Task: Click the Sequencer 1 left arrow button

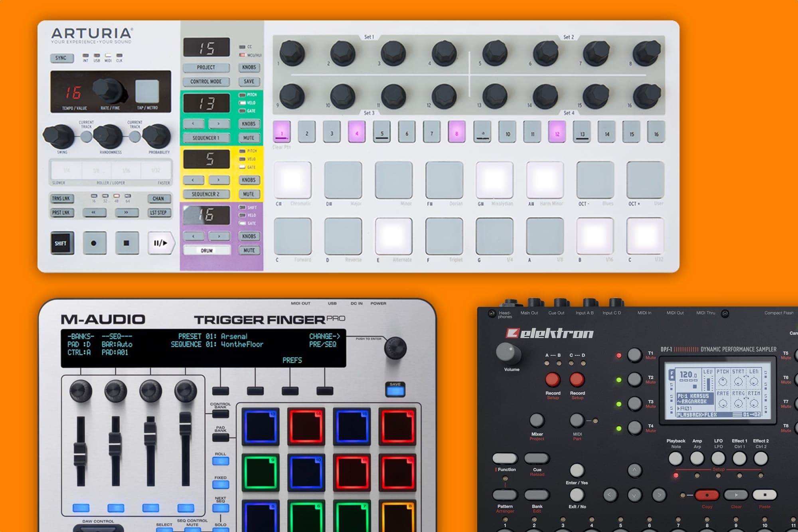Action: [x=194, y=124]
